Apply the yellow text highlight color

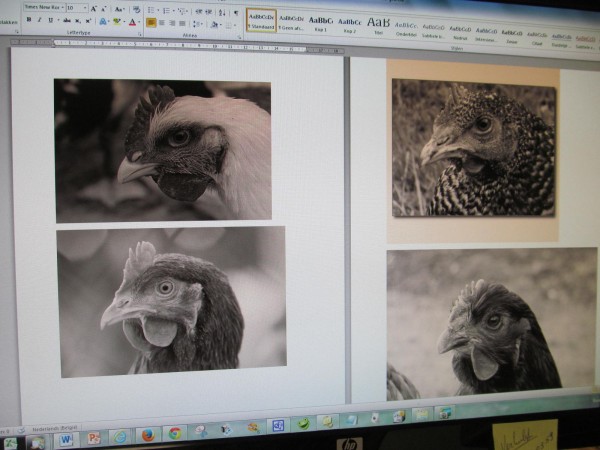click(117, 22)
